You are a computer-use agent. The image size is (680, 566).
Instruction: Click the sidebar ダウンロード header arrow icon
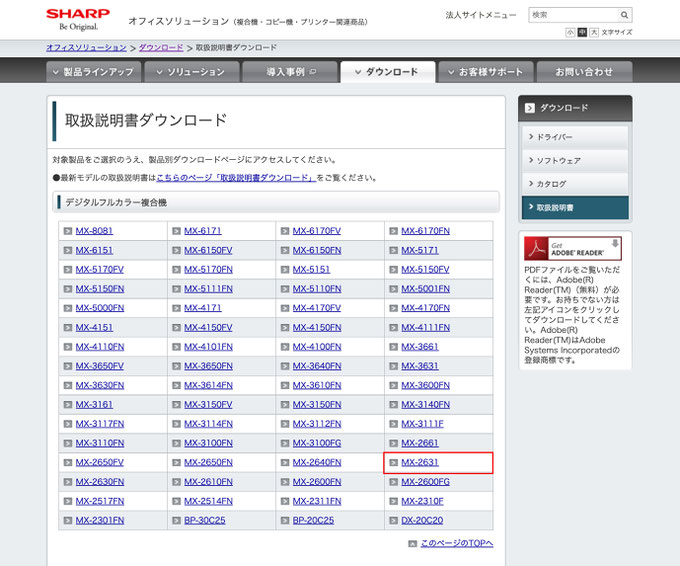[530, 108]
